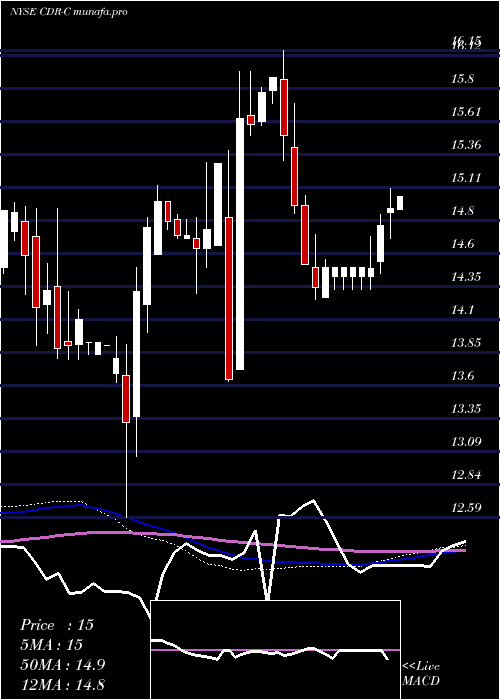Click the 15.8 price axis label

point(462,79)
